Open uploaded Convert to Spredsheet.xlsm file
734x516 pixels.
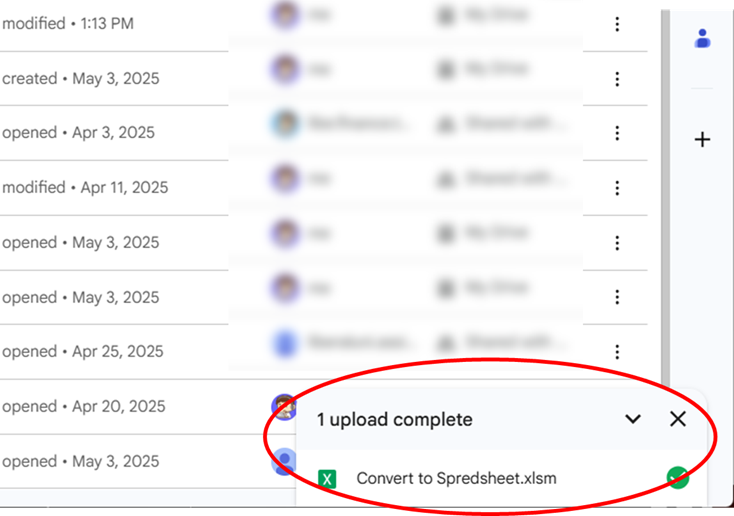click(x=456, y=478)
